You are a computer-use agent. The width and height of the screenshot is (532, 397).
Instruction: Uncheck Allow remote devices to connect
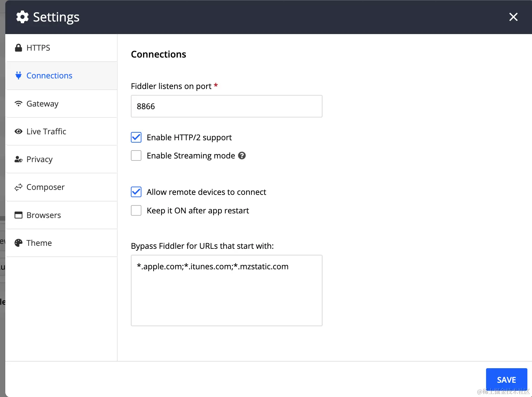tap(136, 192)
